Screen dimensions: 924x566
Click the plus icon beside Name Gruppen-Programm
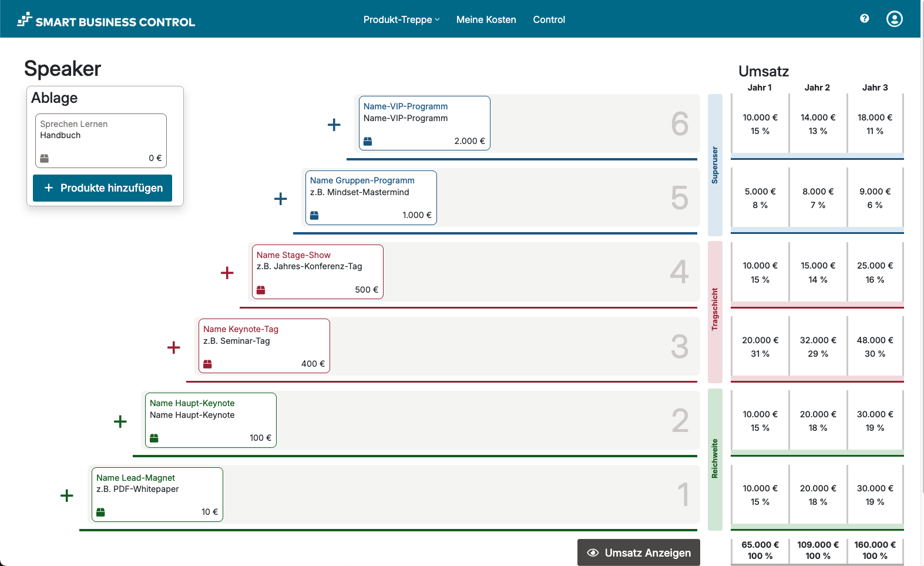(281, 199)
